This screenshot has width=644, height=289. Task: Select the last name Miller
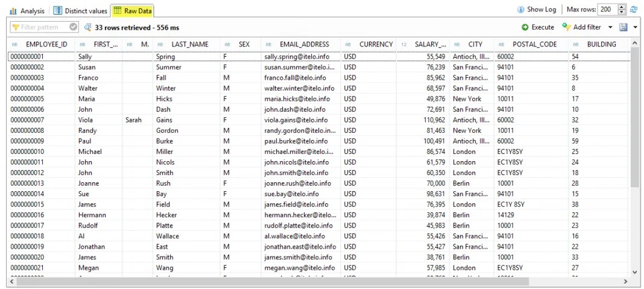click(165, 151)
